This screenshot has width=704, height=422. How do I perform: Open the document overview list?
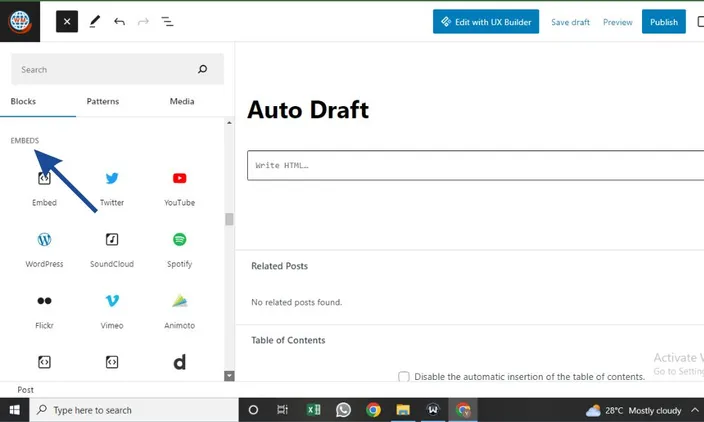click(x=167, y=22)
